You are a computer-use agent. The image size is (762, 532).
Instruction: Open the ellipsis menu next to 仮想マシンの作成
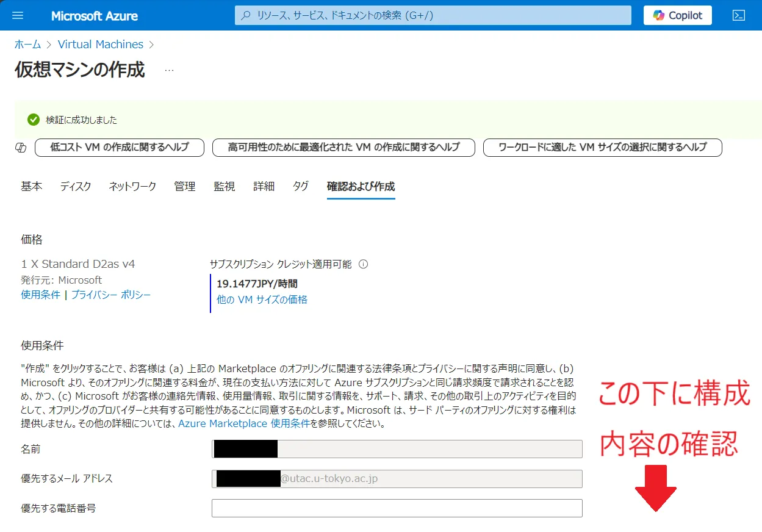(x=169, y=71)
